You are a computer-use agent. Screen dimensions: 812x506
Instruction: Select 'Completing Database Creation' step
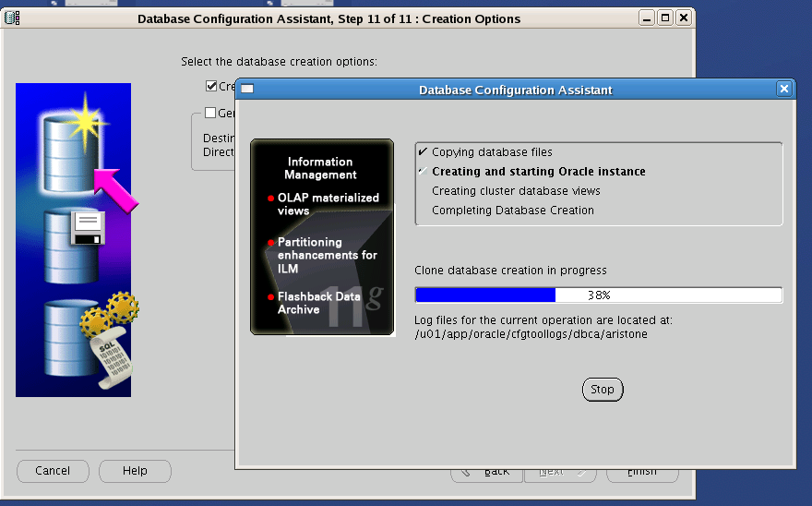[x=513, y=210]
